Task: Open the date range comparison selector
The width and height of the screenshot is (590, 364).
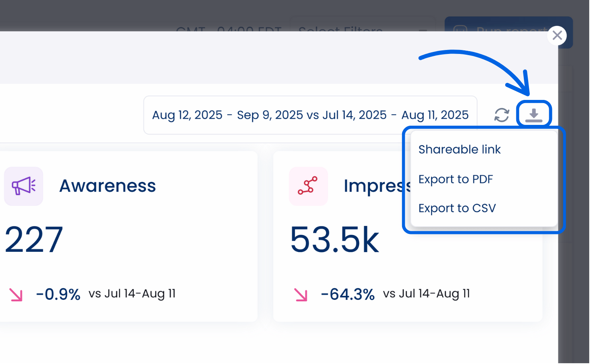Action: [310, 115]
